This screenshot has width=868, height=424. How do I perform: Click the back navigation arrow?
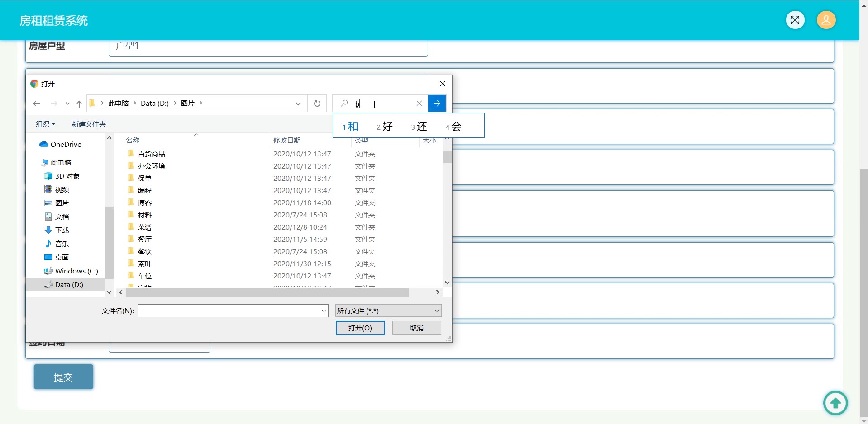[x=37, y=104]
